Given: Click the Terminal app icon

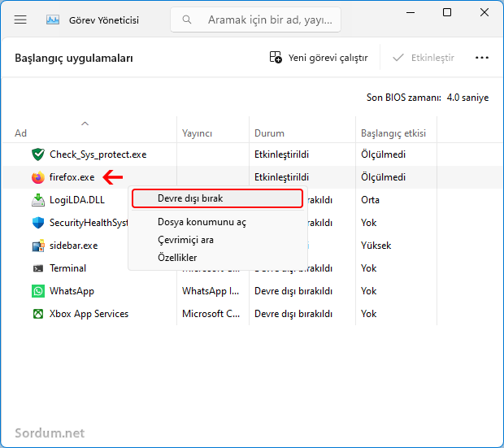Looking at the screenshot, I should click(38, 268).
